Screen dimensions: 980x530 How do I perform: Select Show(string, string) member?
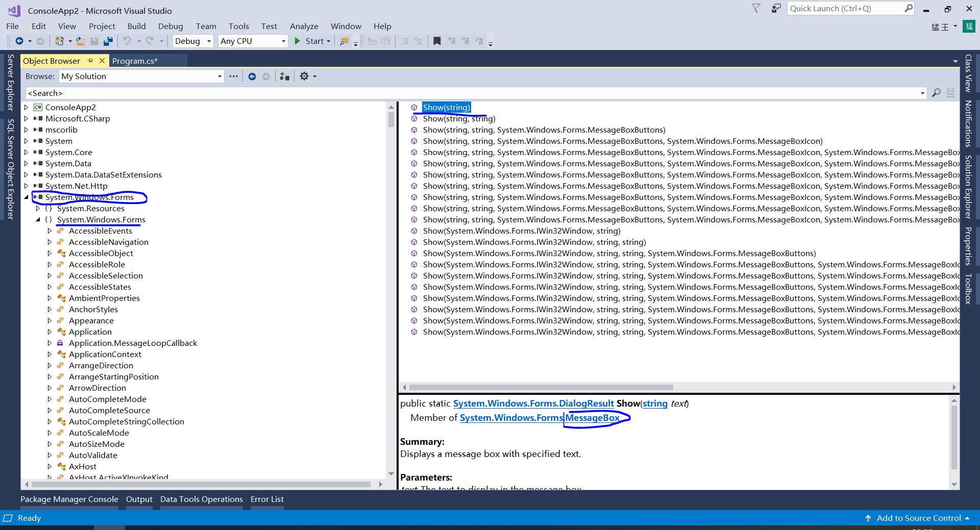coord(459,119)
